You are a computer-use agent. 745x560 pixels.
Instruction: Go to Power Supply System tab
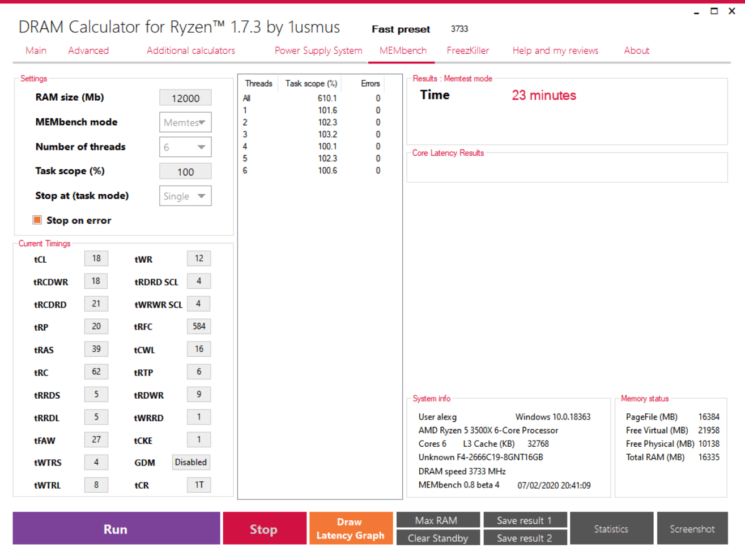click(x=318, y=50)
